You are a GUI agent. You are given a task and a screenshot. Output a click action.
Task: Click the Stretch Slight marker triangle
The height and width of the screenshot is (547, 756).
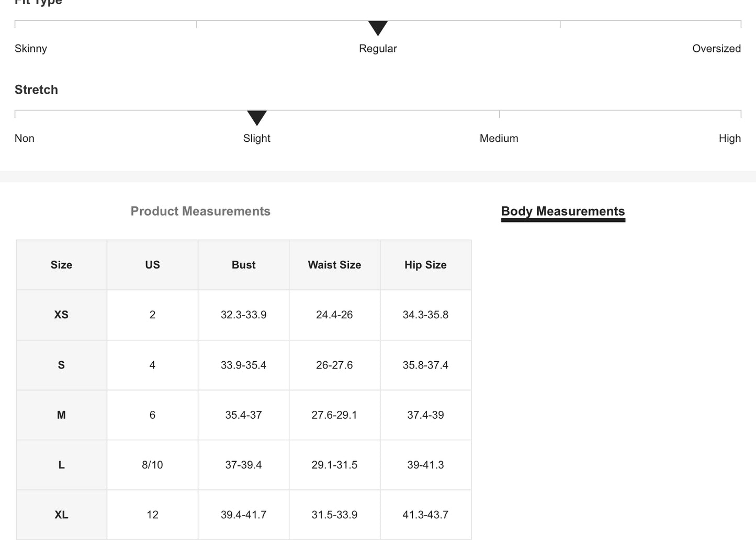tap(257, 118)
